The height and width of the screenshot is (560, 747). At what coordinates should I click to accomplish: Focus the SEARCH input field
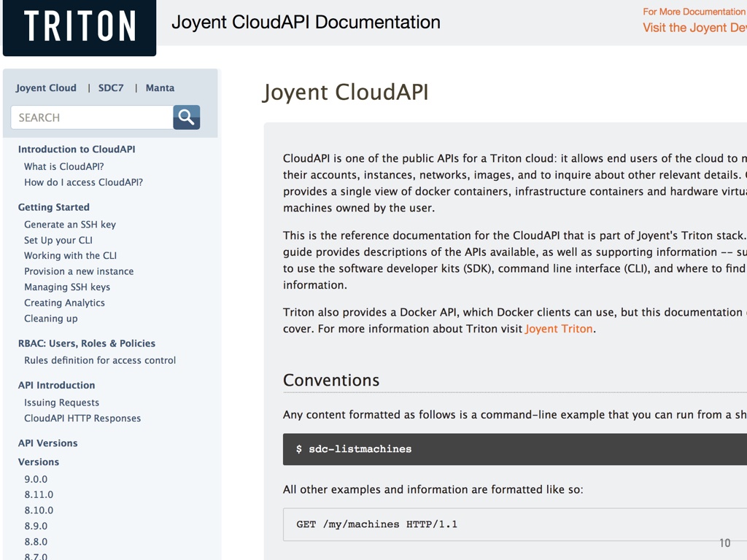[x=92, y=117]
